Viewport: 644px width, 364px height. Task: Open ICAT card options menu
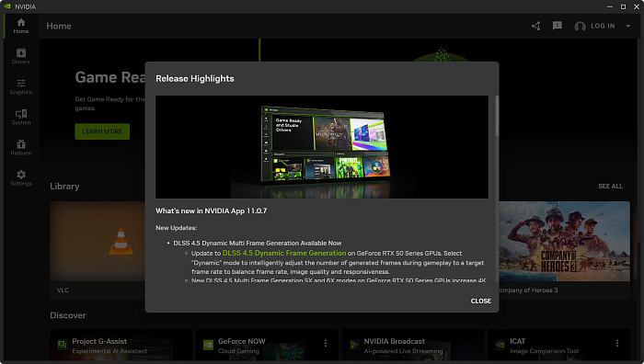[x=617, y=343]
